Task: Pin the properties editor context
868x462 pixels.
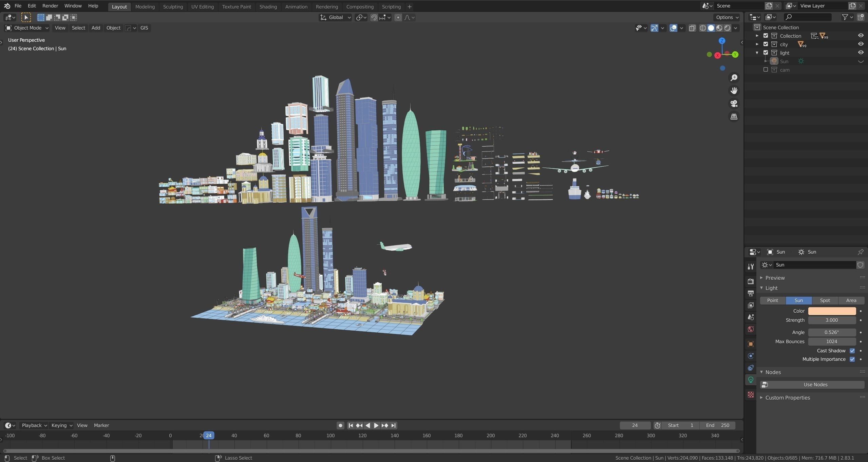Action: coord(861,252)
